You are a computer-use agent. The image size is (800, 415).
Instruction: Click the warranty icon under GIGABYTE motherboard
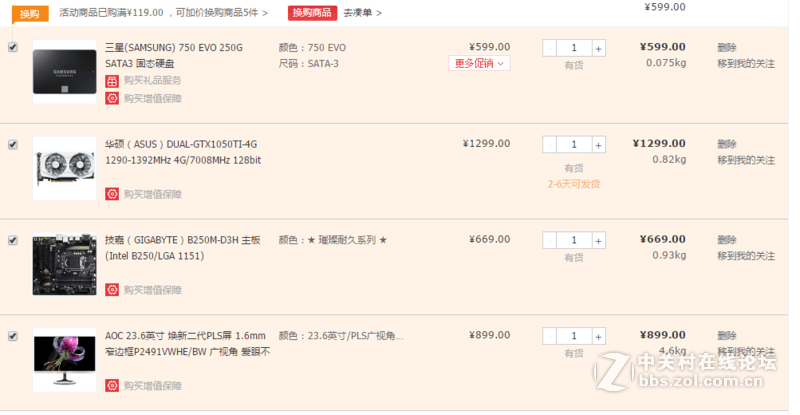[112, 290]
